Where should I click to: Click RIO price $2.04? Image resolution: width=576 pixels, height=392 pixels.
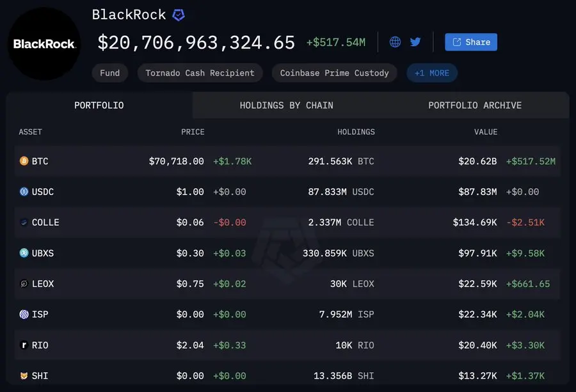point(190,345)
